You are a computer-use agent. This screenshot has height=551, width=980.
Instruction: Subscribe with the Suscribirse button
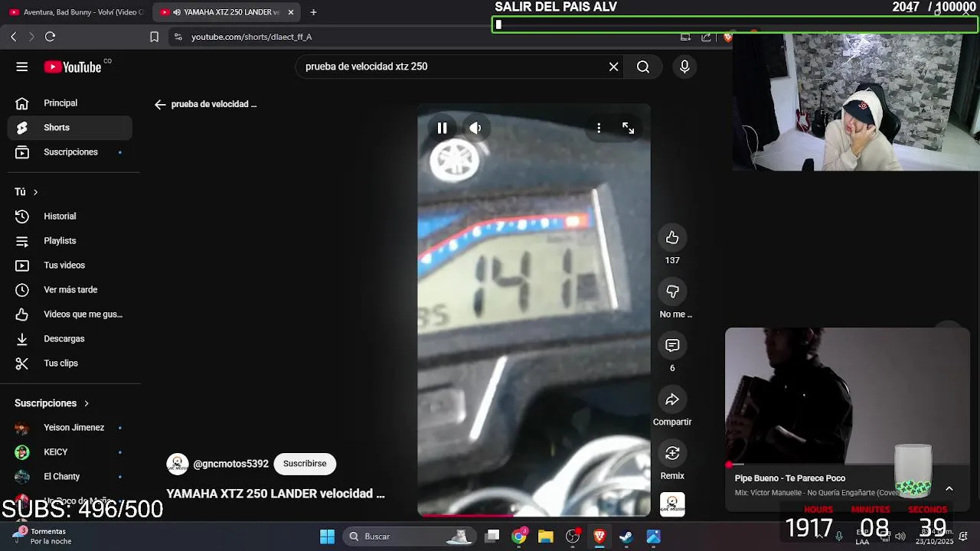click(305, 464)
